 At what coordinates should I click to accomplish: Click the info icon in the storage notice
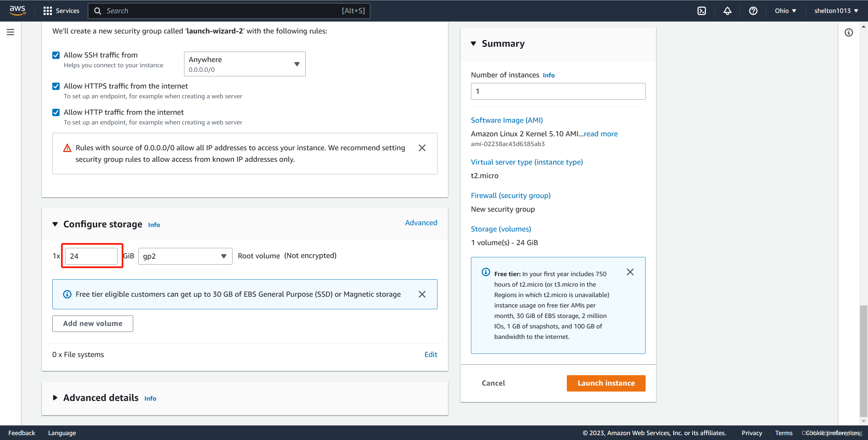click(67, 294)
